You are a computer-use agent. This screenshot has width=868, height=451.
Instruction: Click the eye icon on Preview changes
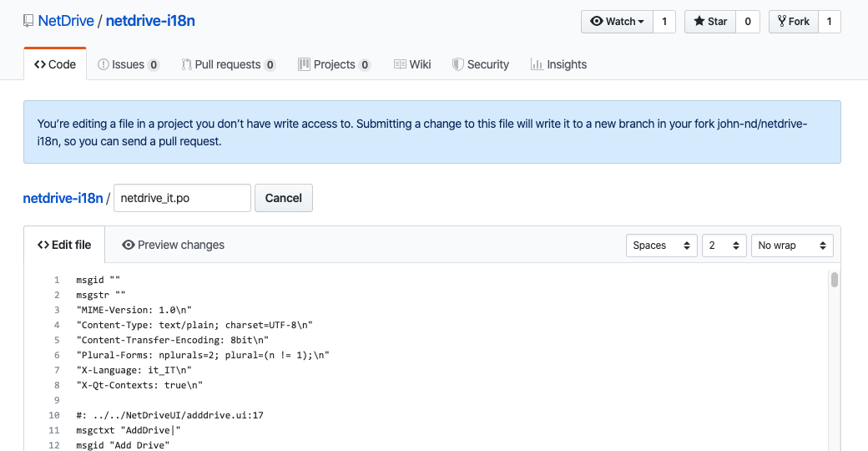[129, 245]
